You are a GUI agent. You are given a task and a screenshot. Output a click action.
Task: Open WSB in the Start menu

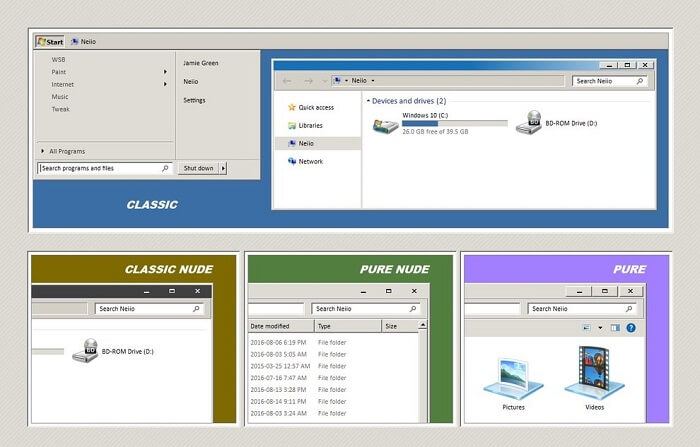[x=58, y=59]
